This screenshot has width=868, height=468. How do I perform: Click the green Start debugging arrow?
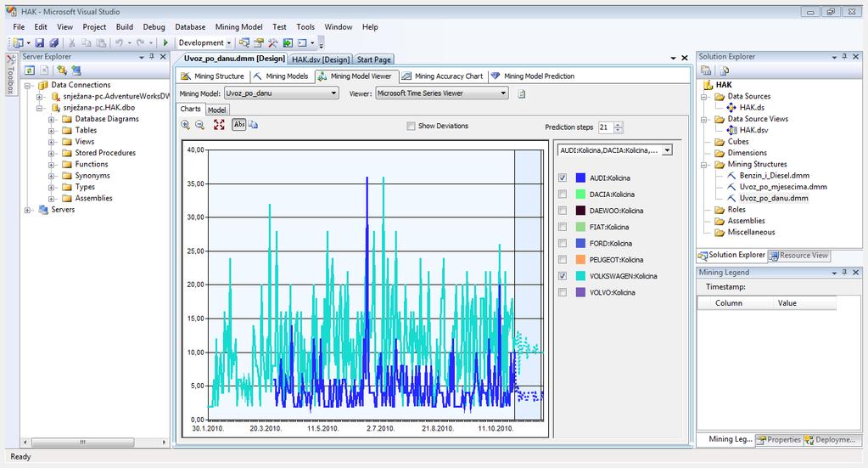tap(165, 42)
